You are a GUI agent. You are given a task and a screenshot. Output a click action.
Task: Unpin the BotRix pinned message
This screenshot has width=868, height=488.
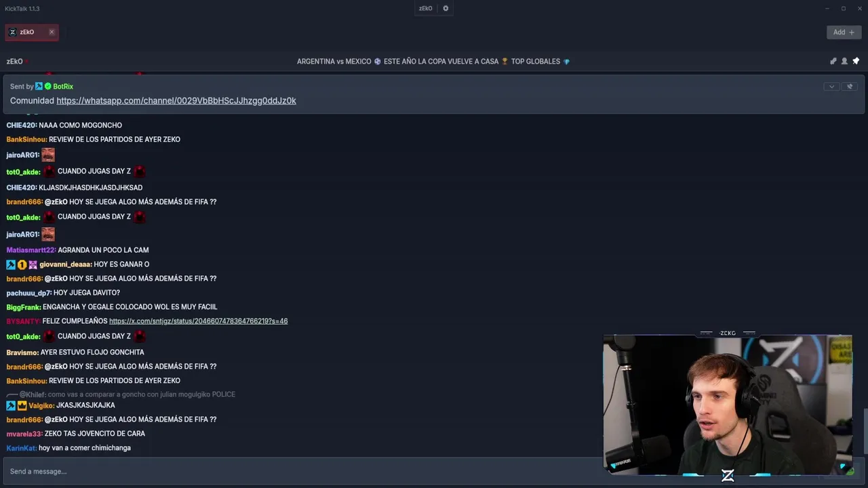point(850,86)
